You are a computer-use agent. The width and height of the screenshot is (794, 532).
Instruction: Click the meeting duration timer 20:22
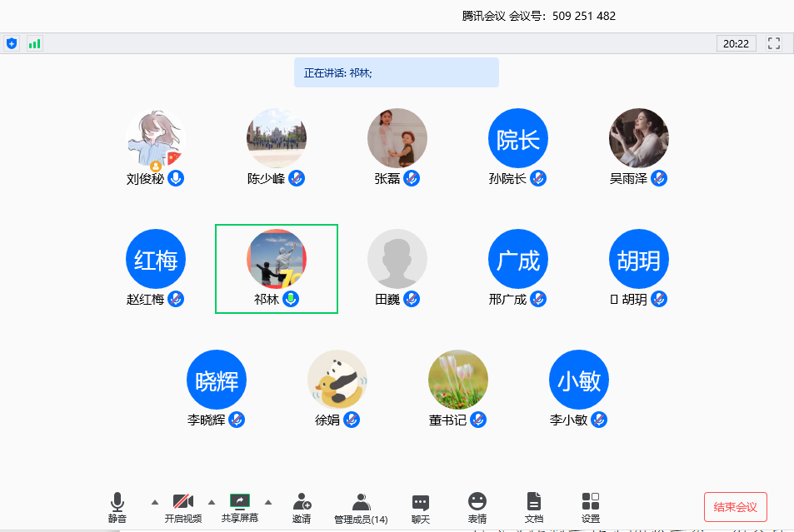tap(736, 43)
